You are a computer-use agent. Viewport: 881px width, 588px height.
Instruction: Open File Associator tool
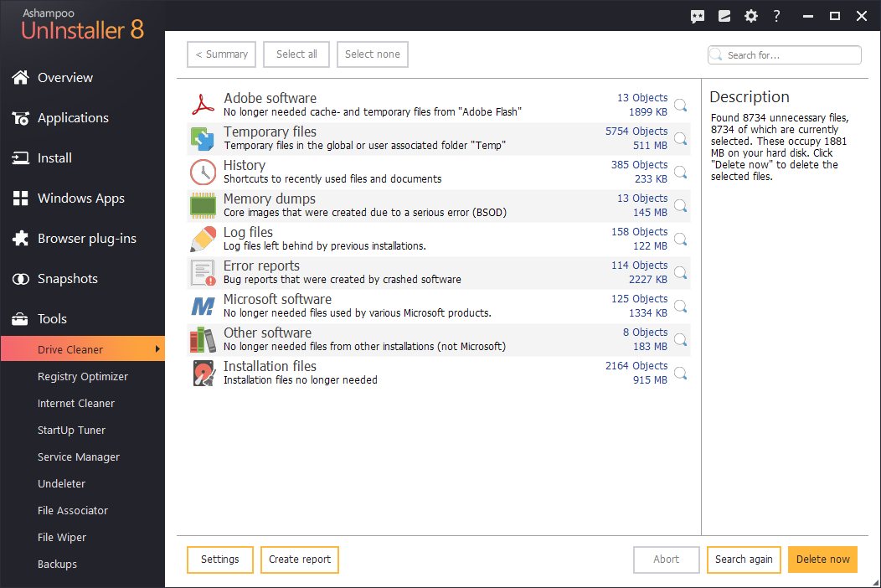point(73,510)
